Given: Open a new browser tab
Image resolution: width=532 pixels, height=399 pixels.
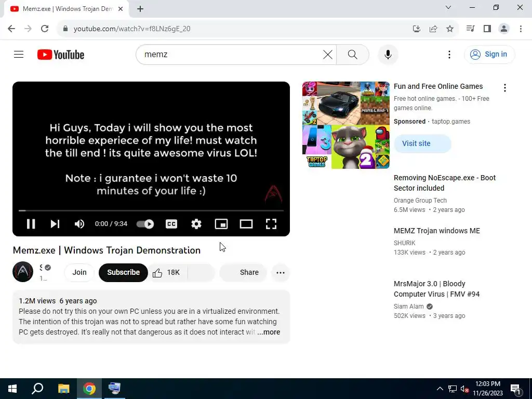Looking at the screenshot, I should (x=140, y=9).
